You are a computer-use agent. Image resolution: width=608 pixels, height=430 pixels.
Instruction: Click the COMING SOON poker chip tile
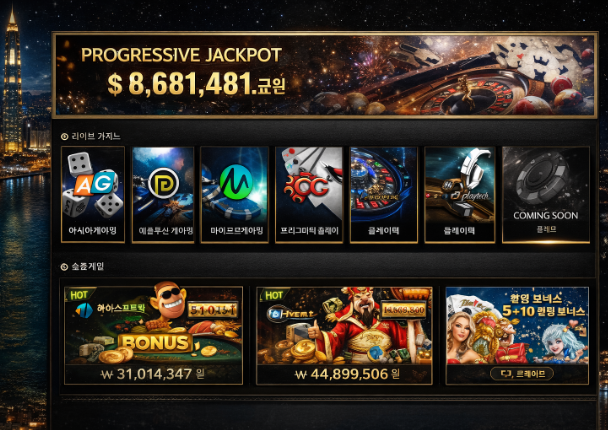coord(546,195)
